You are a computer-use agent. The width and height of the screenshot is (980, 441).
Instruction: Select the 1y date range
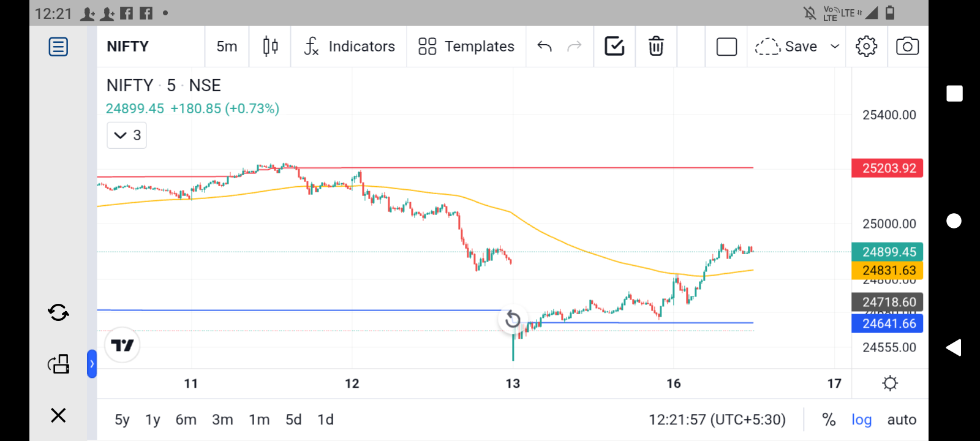coord(153,420)
